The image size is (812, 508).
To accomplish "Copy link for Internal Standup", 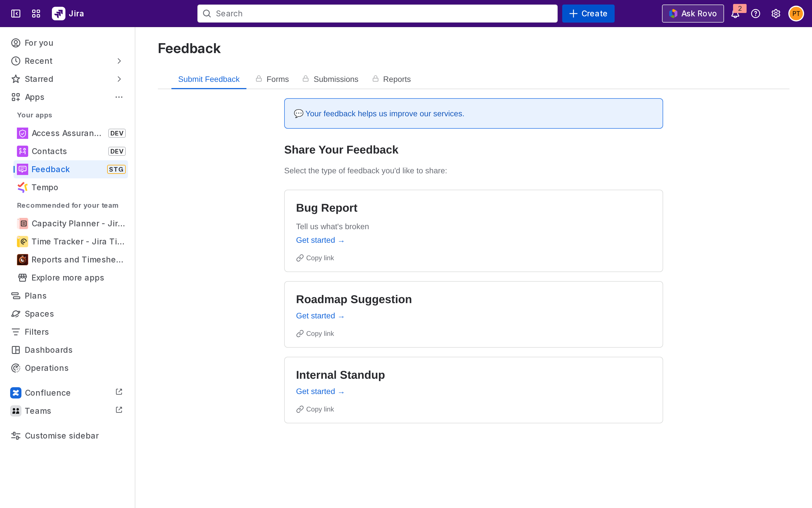I will point(315,409).
